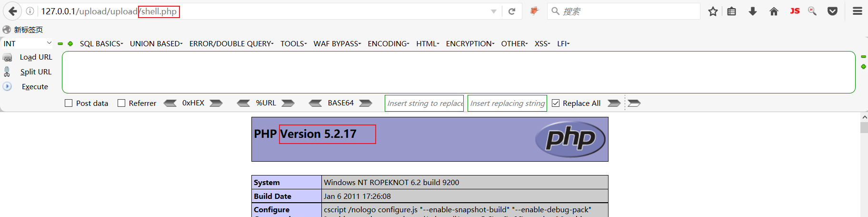Click right arrow after 0xHEX
This screenshot has height=217, width=868.
(x=216, y=103)
